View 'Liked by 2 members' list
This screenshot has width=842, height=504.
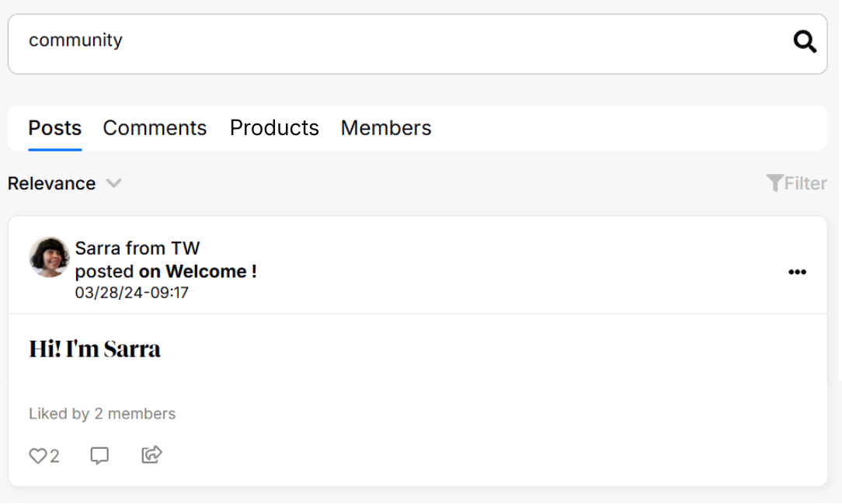coord(103,414)
